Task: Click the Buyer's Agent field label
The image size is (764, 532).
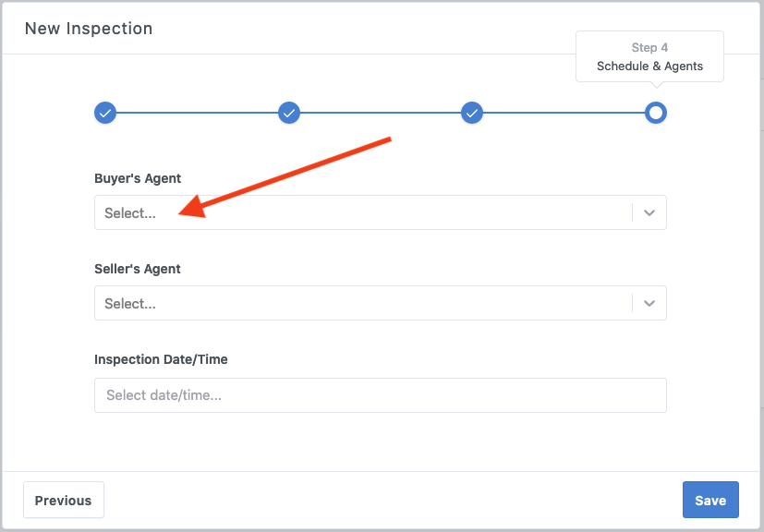Action: pyautogui.click(x=138, y=178)
